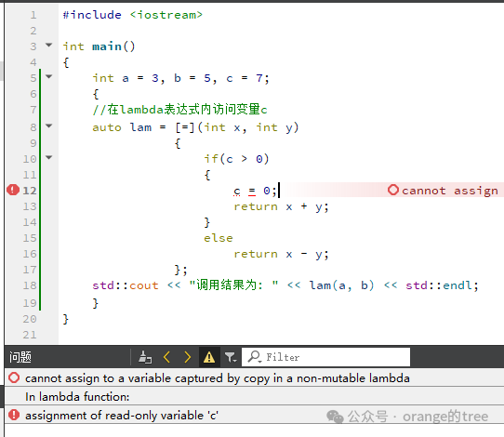504x437 pixels.
Task: Click line number 1 in the gutter
Action: [33, 15]
